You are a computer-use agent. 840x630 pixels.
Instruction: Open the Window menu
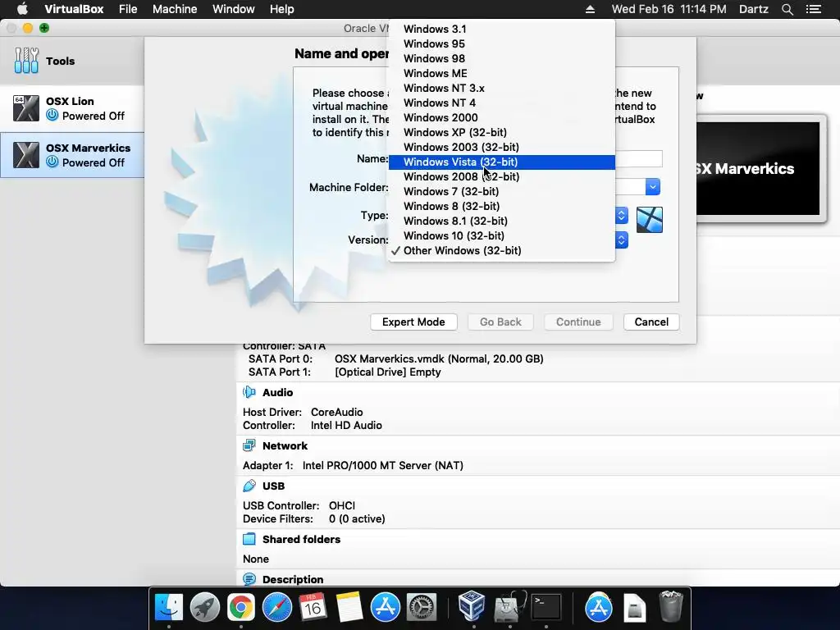coord(234,9)
